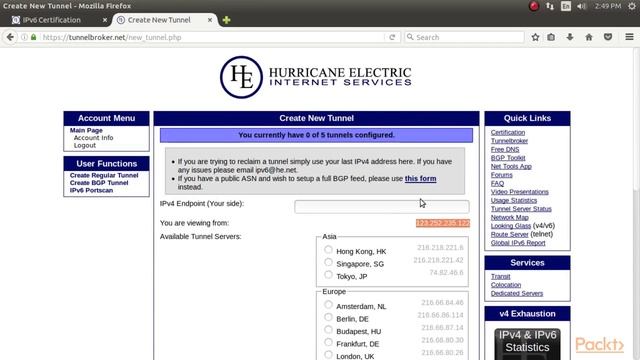
Task: Click the IPv4 Endpoint input field
Action: (382, 207)
